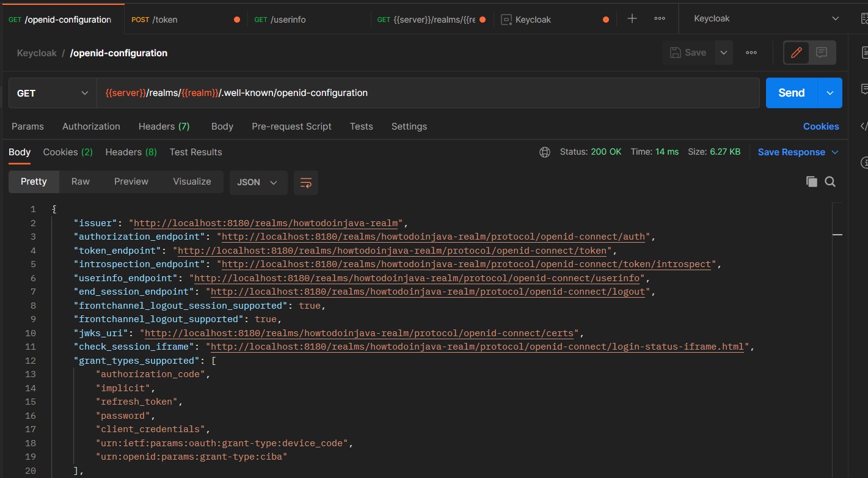This screenshot has width=868, height=478.
Task: Open the Authorization request tab
Action: (91, 127)
